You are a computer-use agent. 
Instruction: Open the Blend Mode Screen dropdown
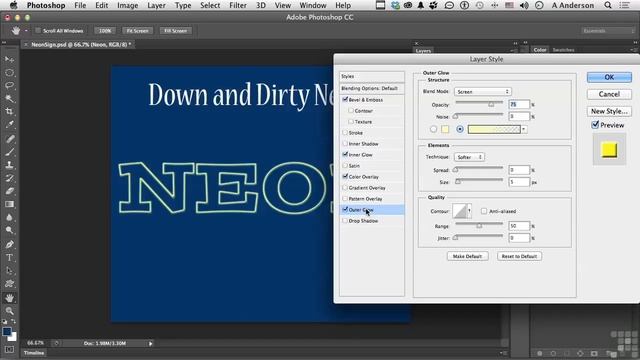tap(483, 91)
